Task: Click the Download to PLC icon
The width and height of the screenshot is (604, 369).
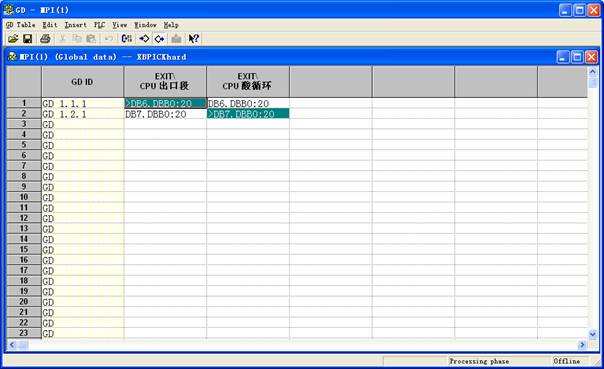Action: pyautogui.click(x=176, y=39)
